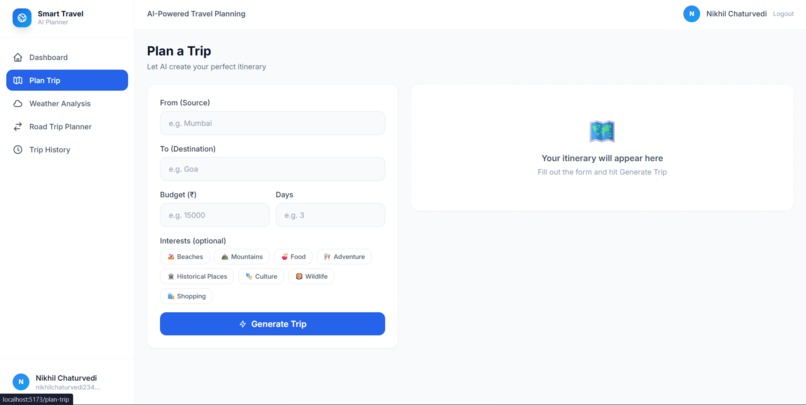Image resolution: width=806 pixels, height=405 pixels.
Task: Toggle the Wildlife interest chip
Action: [x=311, y=276]
